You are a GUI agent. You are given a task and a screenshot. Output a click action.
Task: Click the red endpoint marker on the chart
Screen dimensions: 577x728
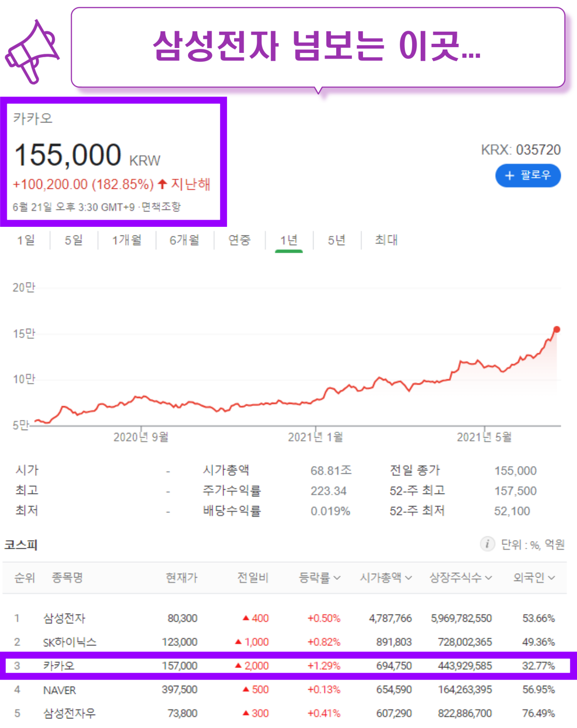556,330
